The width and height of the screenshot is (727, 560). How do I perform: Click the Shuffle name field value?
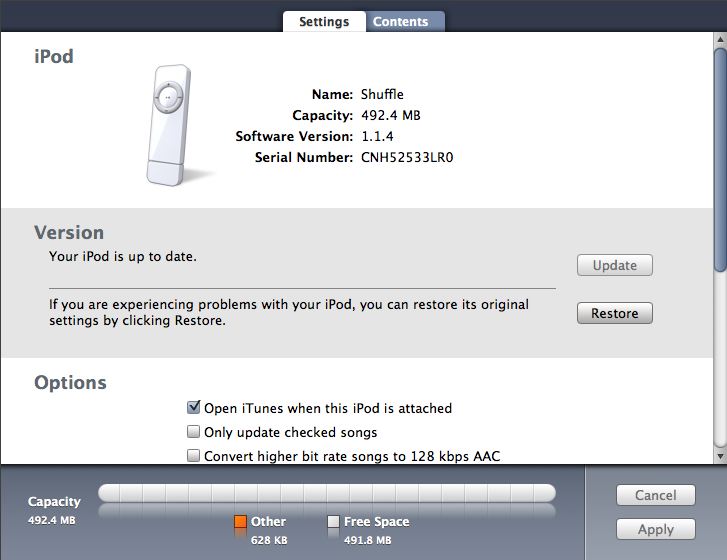(x=382, y=94)
